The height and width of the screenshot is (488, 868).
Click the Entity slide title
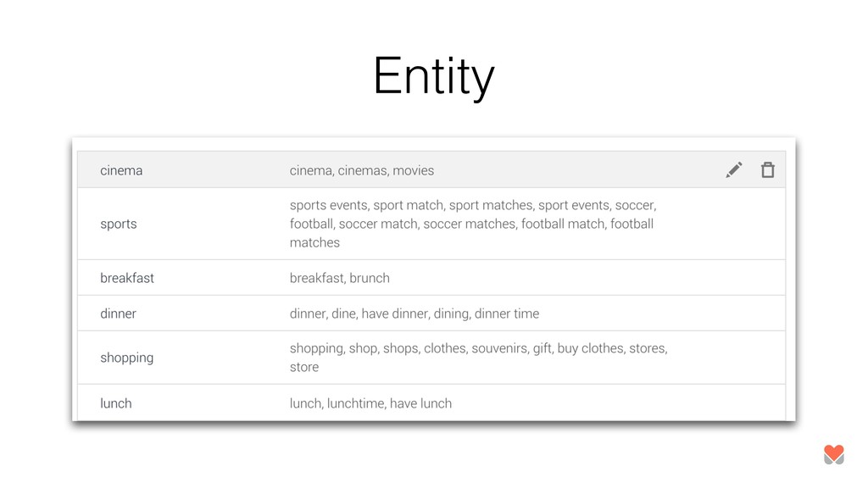(433, 76)
